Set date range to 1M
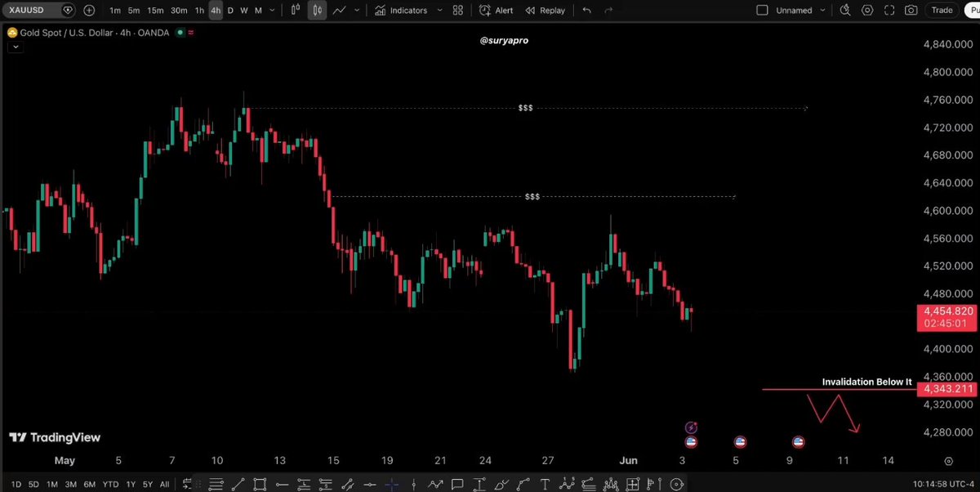This screenshot has height=492, width=980. (51, 485)
